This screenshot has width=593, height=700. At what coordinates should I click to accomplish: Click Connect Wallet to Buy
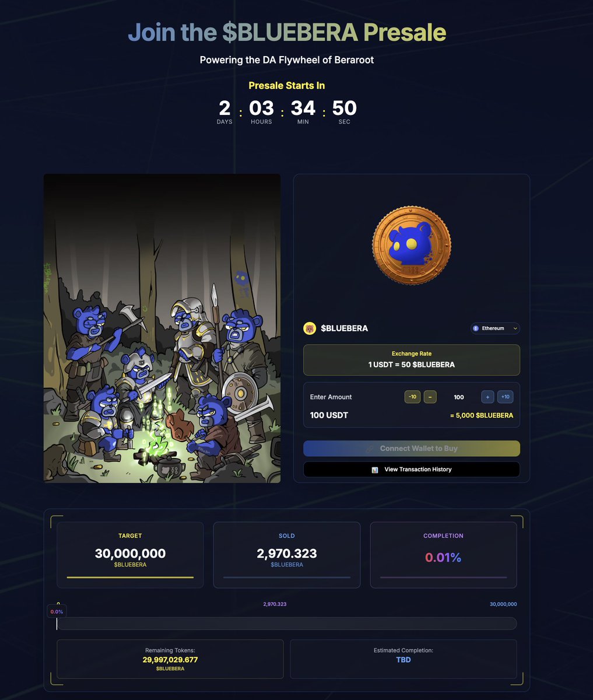(412, 449)
